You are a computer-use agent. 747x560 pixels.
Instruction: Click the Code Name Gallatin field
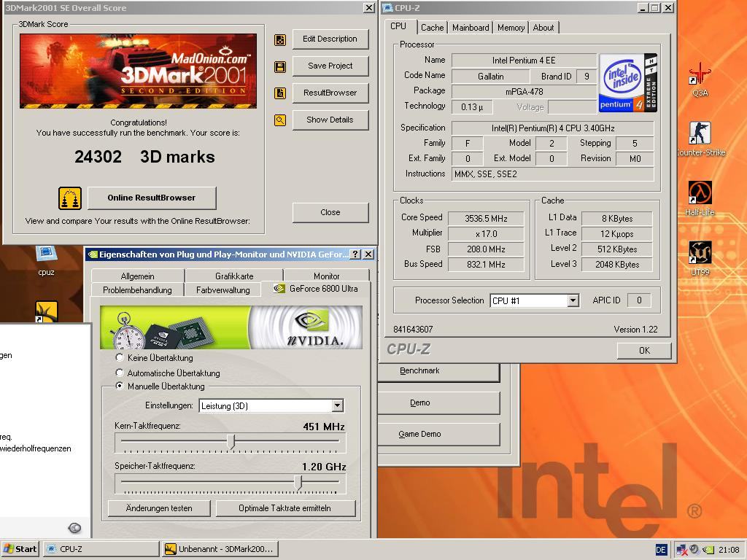[490, 76]
